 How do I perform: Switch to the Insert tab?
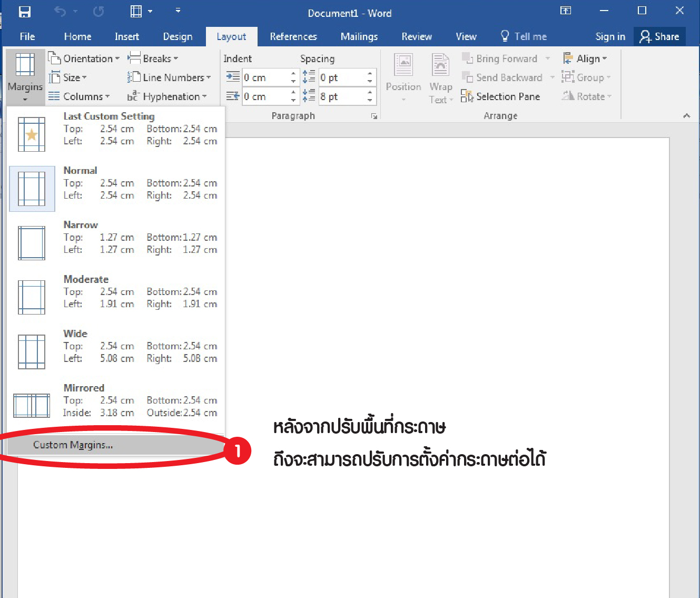(x=127, y=36)
